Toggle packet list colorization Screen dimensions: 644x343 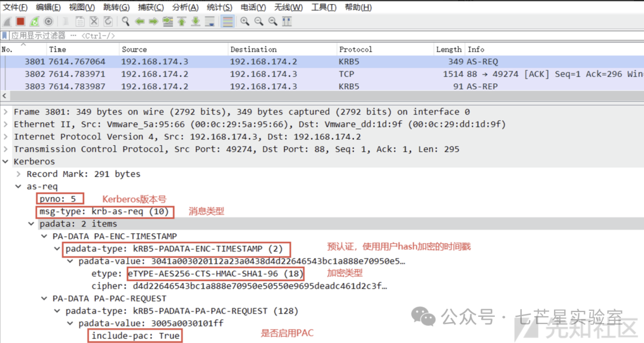tap(228, 21)
